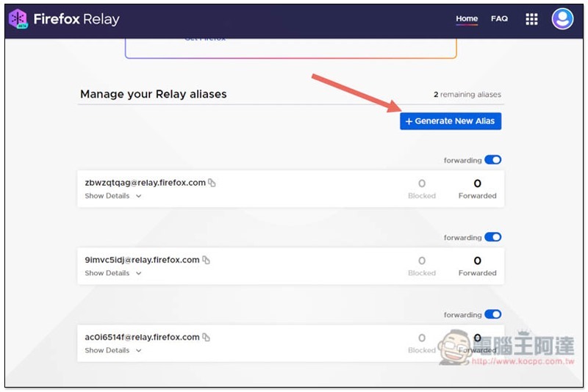Expand Show Details under the ac0i6514f alias
The image size is (588, 392).
click(113, 350)
